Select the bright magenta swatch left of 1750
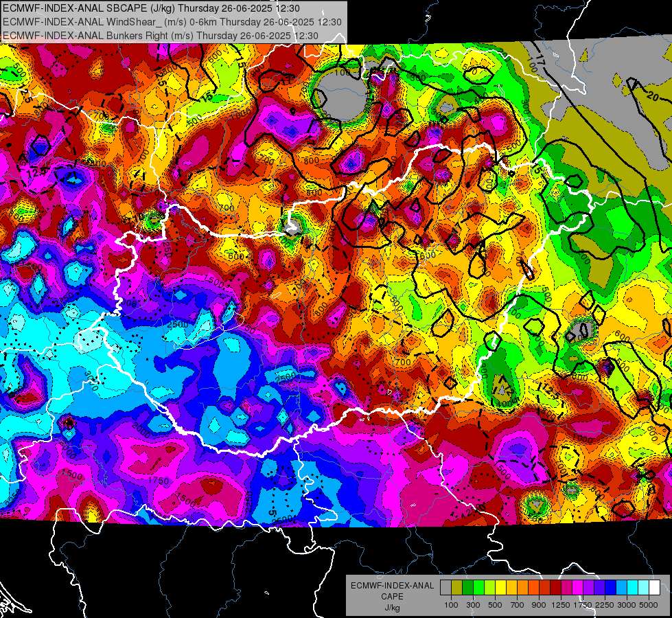This screenshot has height=618, width=672. tap(578, 587)
